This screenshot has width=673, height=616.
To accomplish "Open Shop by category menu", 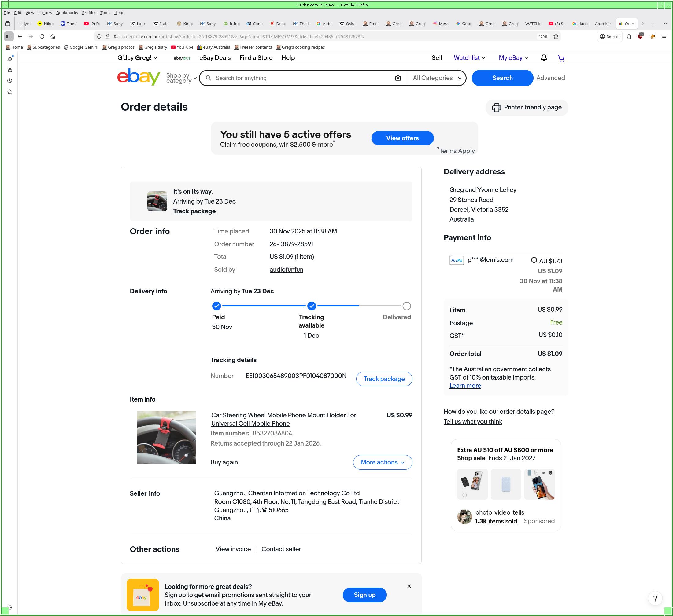I will [181, 78].
